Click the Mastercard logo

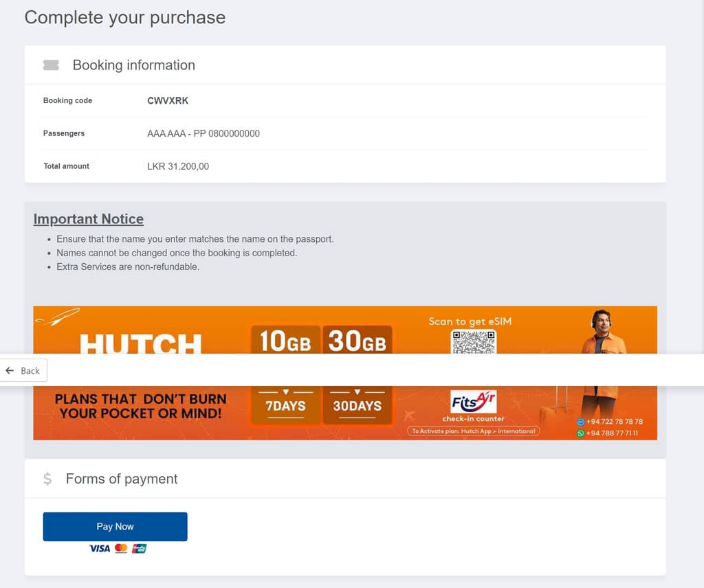pyautogui.click(x=121, y=548)
